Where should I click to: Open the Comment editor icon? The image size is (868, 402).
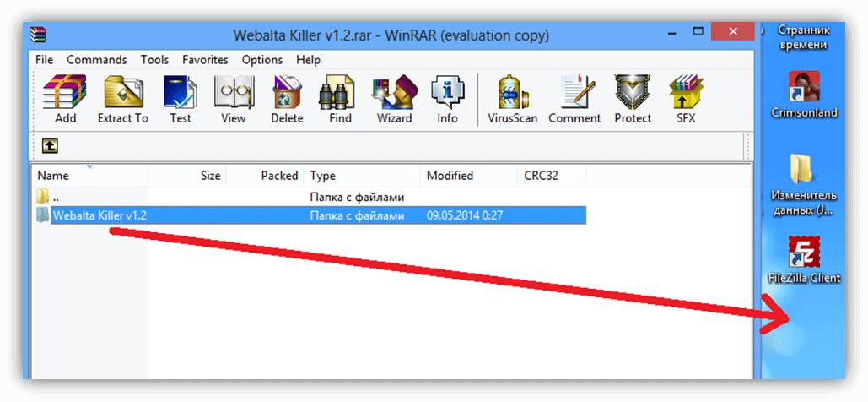pyautogui.click(x=574, y=100)
